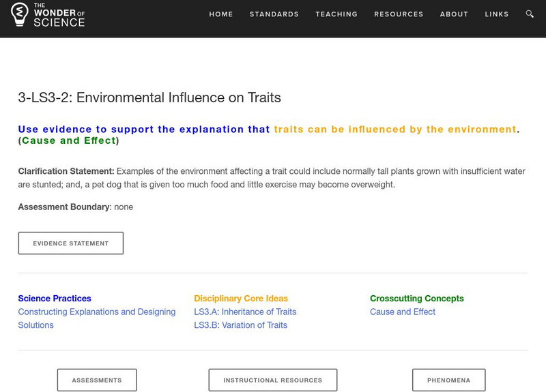546x392 pixels.
Task: Visit the LS3.B: Variation of Traits link
Action: [x=240, y=325]
